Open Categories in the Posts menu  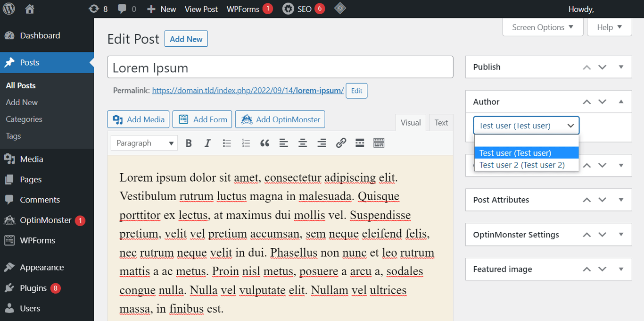[x=24, y=119]
